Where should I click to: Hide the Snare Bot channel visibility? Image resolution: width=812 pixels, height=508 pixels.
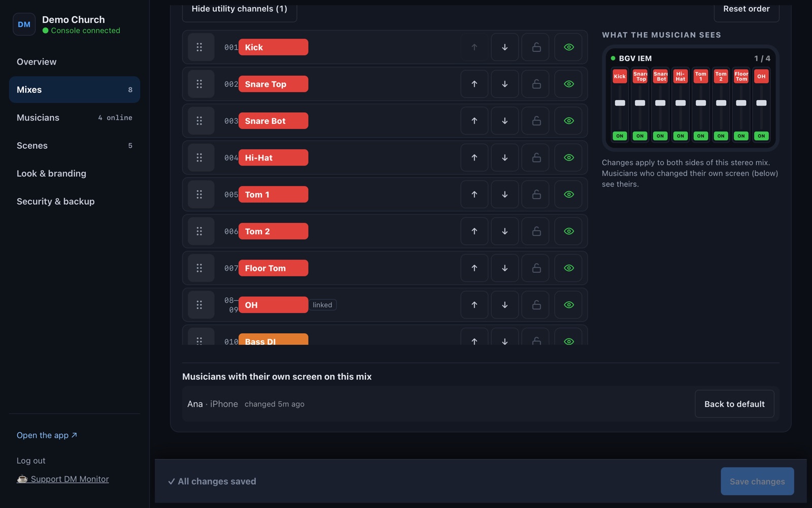[x=568, y=121]
